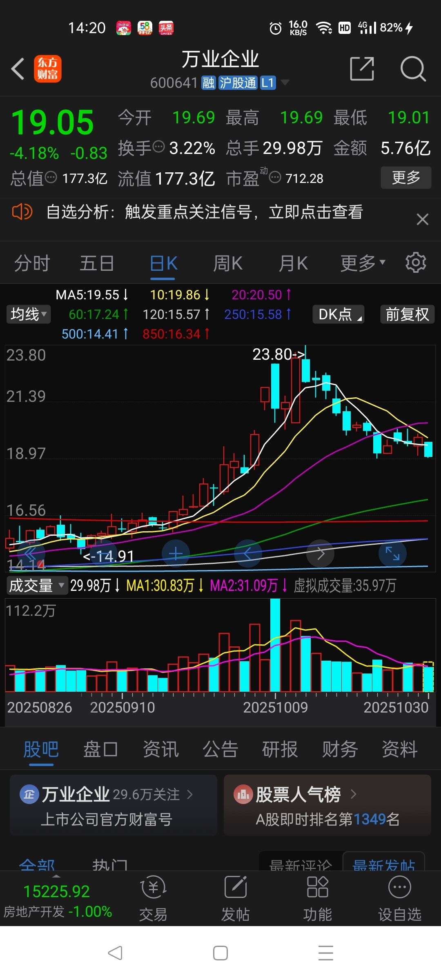
Task: Add stock via 设自选 icon
Action: (399, 898)
